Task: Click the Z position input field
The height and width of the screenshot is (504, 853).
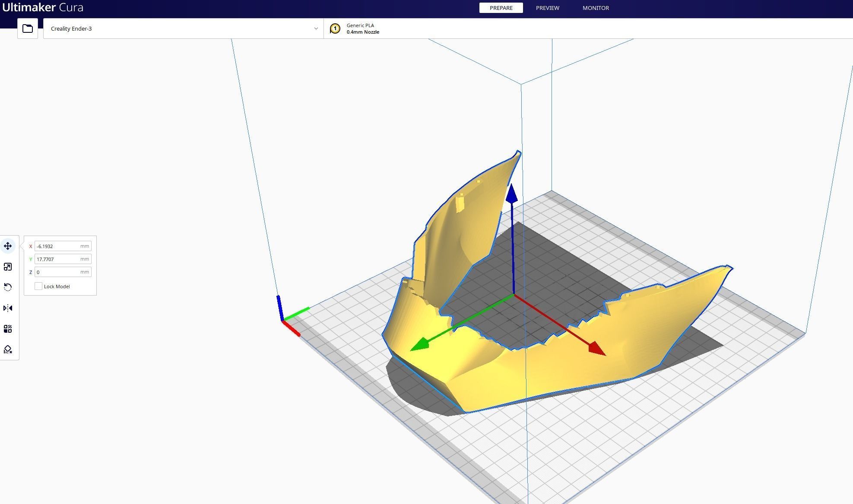Action: click(57, 272)
